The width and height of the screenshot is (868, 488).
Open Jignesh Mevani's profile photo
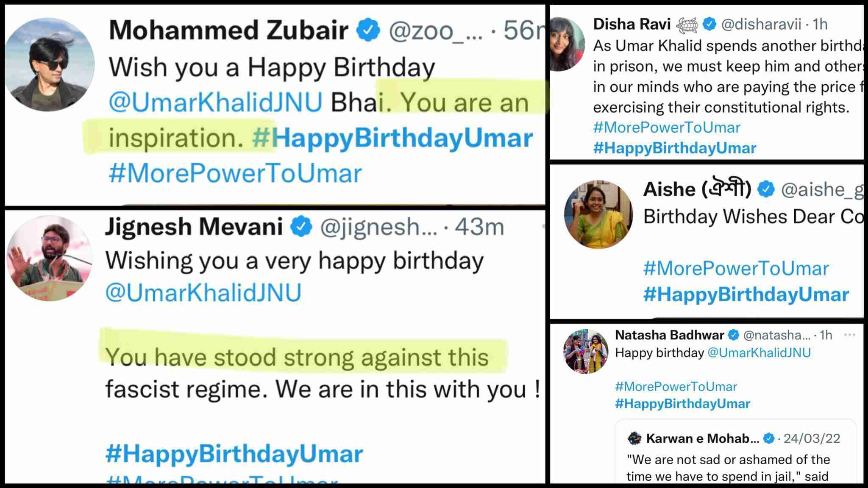(x=50, y=258)
